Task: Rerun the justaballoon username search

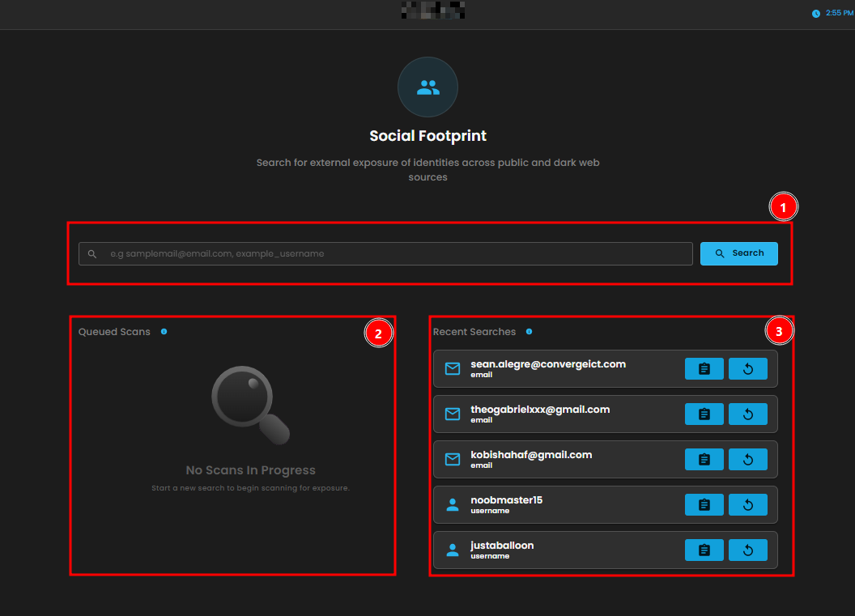Action: [x=747, y=550]
